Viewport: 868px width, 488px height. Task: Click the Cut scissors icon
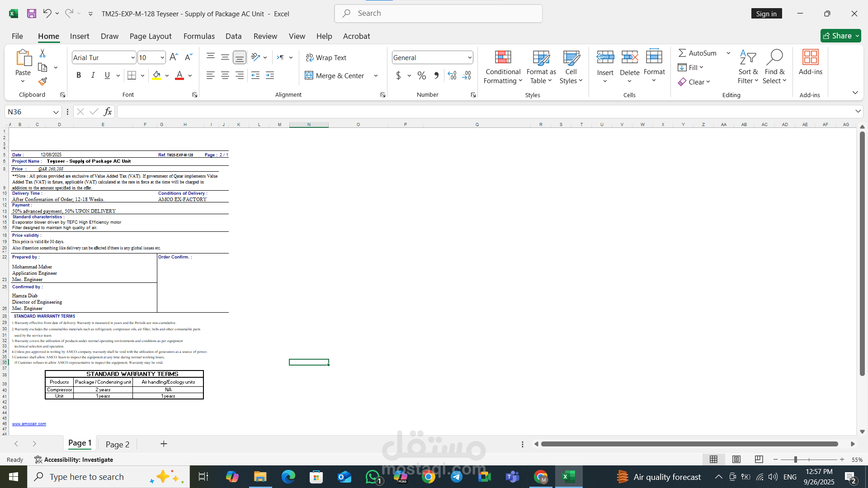(x=42, y=53)
